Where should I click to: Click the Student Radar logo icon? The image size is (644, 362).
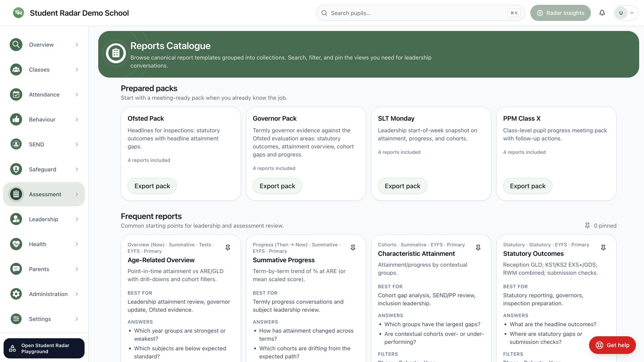click(18, 13)
